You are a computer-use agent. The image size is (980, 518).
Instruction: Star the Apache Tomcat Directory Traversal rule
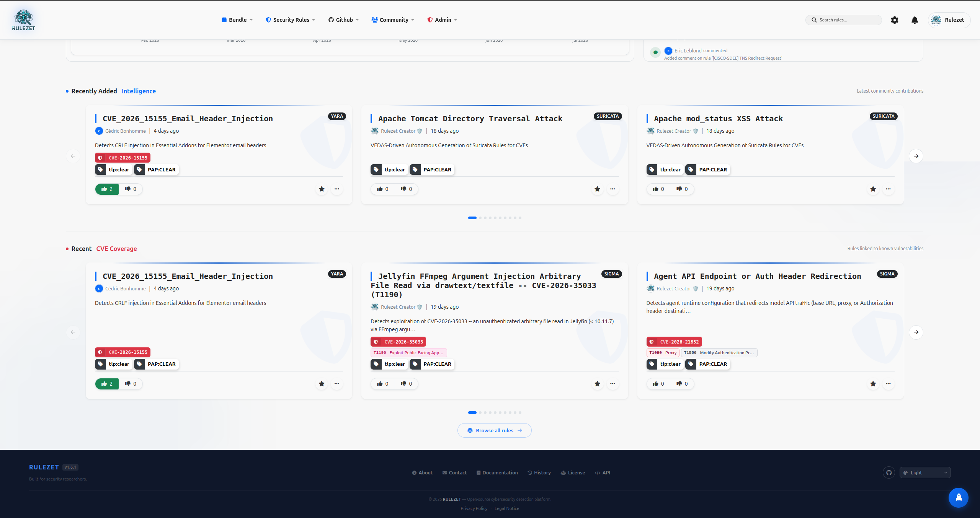(597, 189)
